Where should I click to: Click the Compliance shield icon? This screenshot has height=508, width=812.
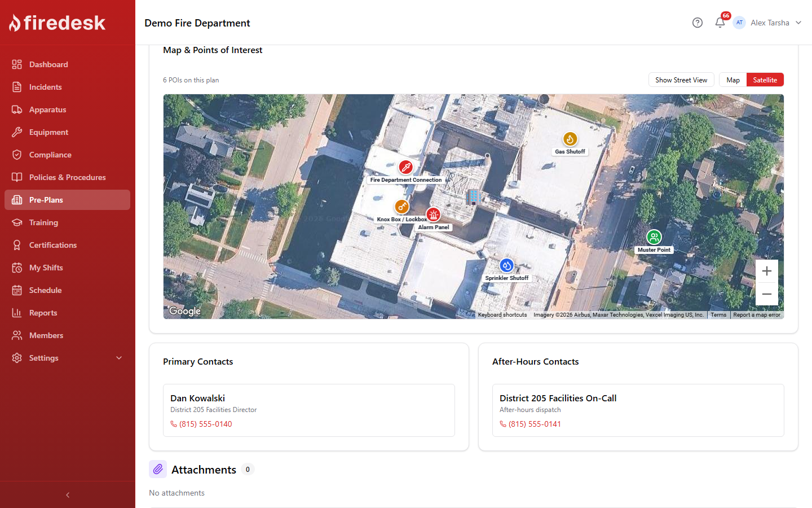(17, 155)
